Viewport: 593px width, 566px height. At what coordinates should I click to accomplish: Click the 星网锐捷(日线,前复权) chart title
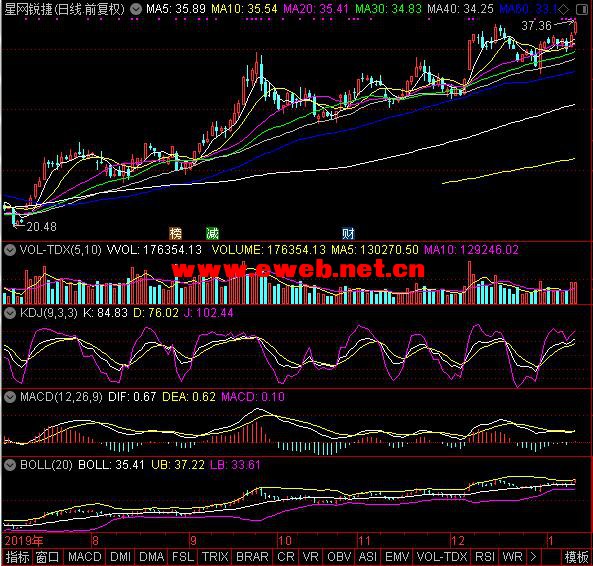pos(64,9)
